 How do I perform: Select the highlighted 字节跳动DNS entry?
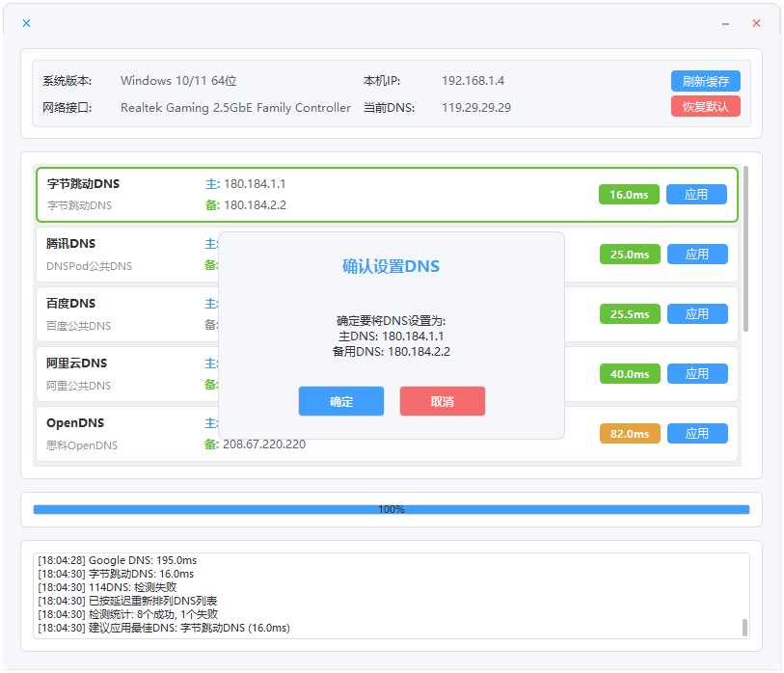[x=116, y=194]
